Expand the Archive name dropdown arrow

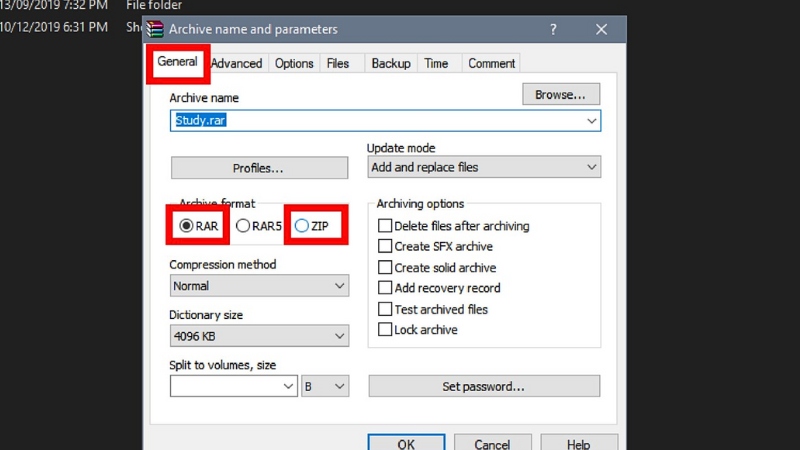[591, 121]
